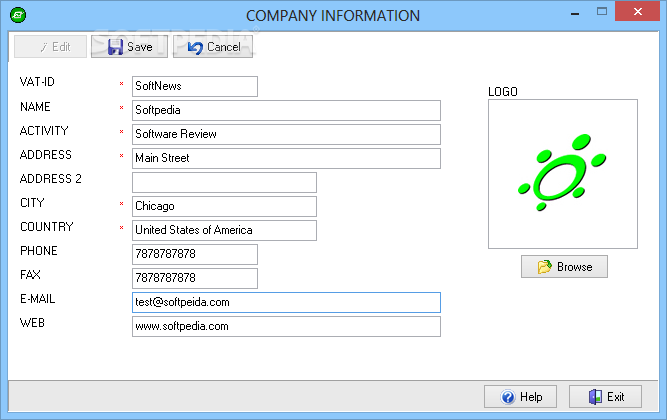
Task: Select the ACTIVITY field with Software Review
Action: click(x=286, y=134)
